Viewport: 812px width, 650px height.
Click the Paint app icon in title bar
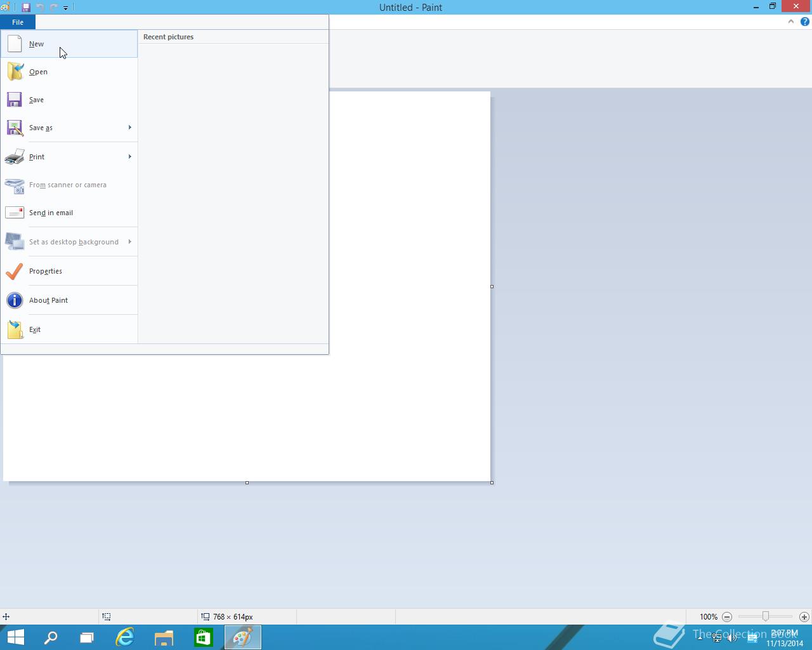[5, 8]
